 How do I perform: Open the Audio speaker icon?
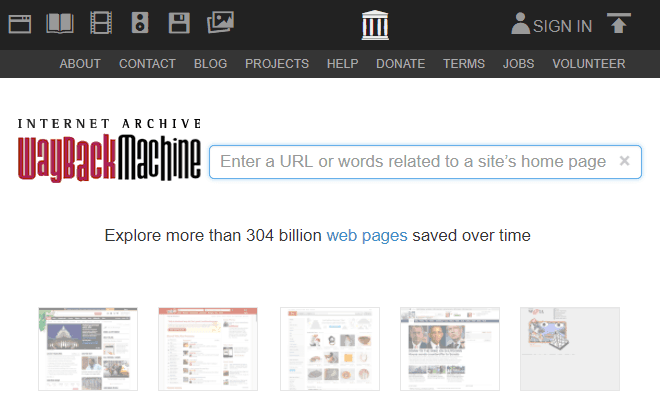coord(140,23)
